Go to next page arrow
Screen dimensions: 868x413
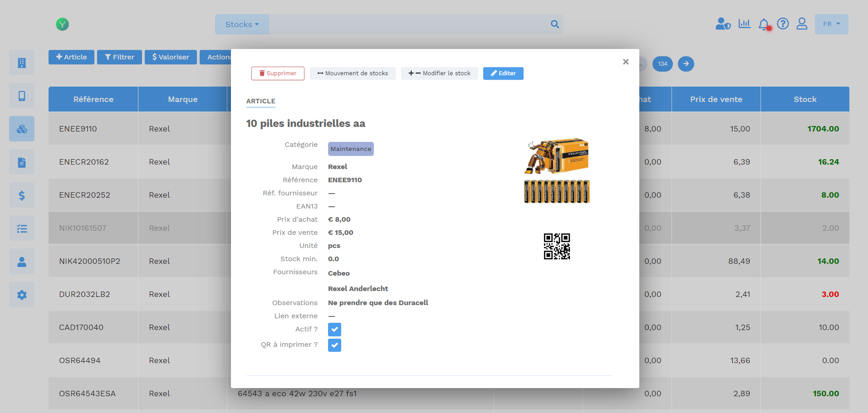click(686, 63)
